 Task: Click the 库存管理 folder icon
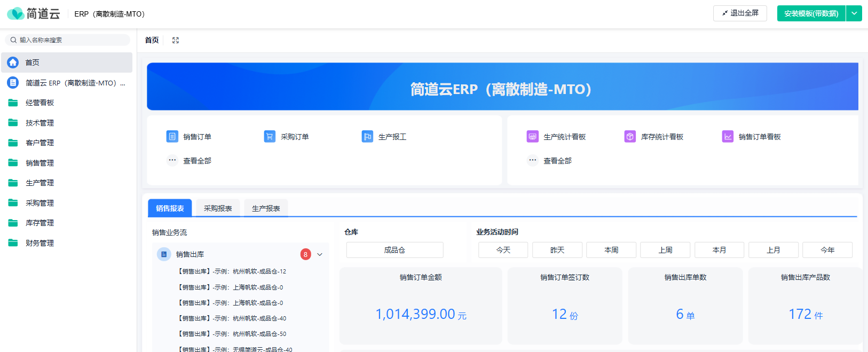coord(13,223)
